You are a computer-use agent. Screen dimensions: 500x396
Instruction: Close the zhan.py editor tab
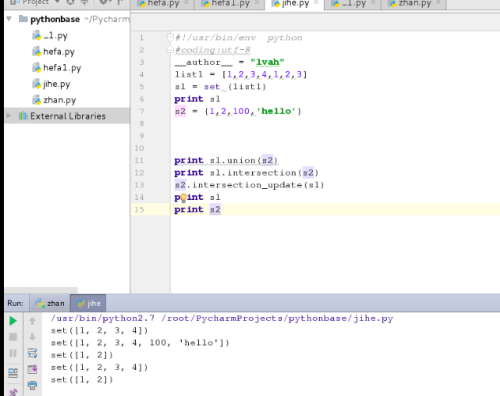coord(438,3)
